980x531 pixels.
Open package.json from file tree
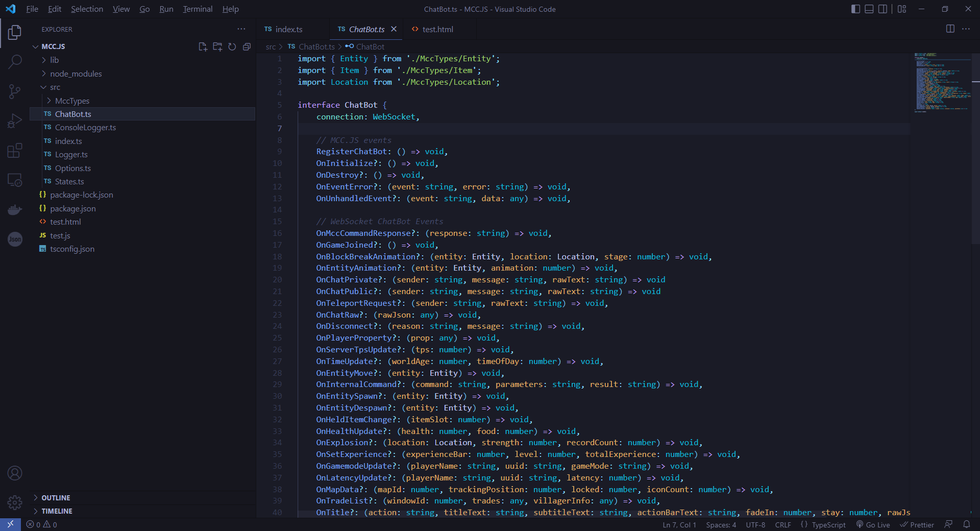(x=142, y=208)
